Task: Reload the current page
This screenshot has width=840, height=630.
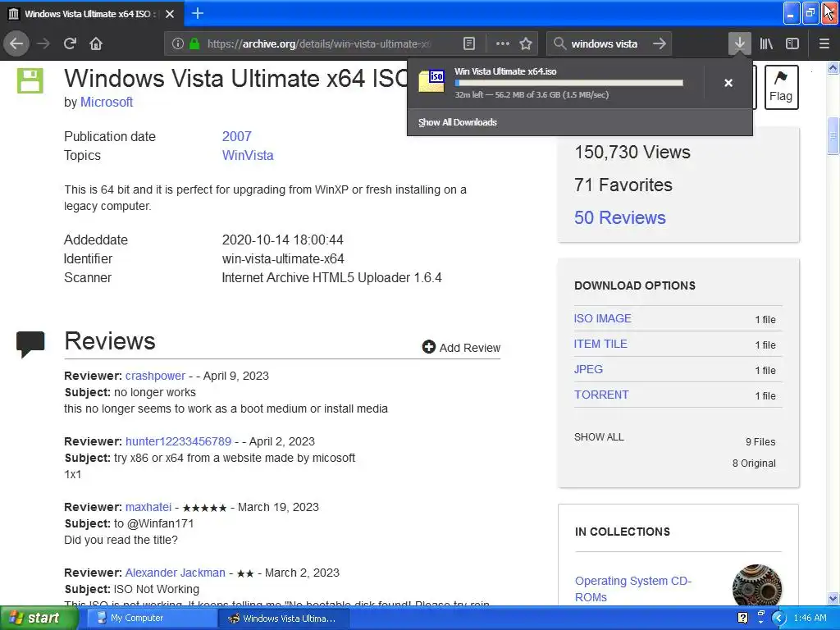Action: click(70, 43)
